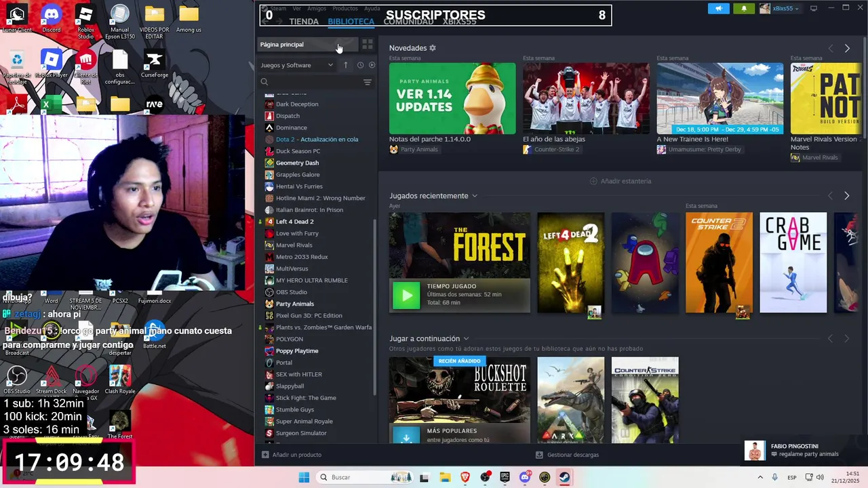The height and width of the screenshot is (488, 868).
Task: Sort library by recent activity clock icon
Action: pyautogui.click(x=360, y=65)
